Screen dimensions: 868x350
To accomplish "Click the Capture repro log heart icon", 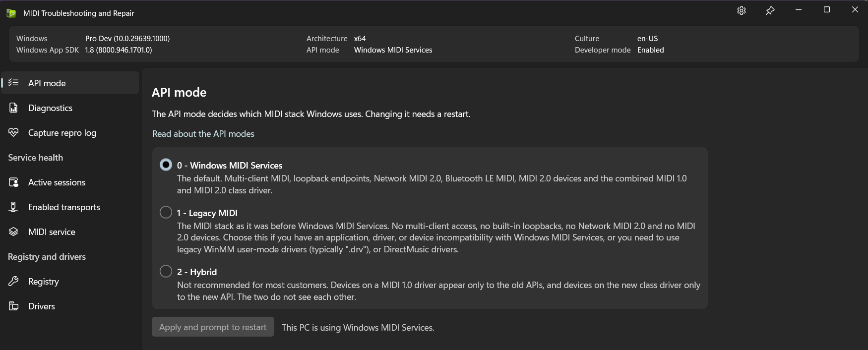I will pos(13,132).
